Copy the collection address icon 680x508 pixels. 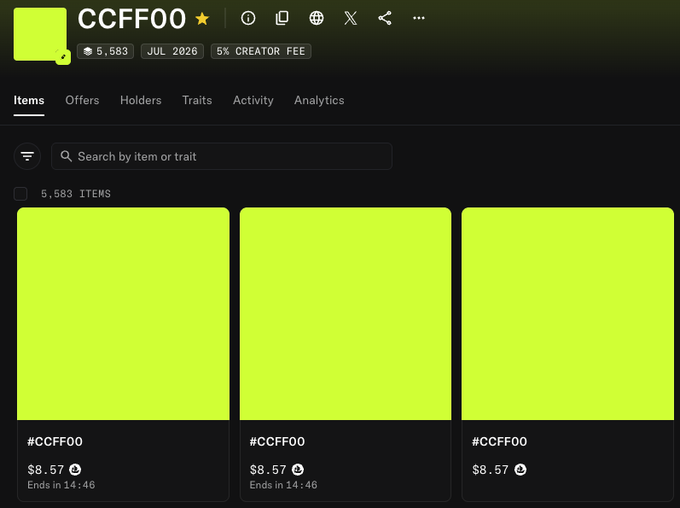tap(282, 18)
